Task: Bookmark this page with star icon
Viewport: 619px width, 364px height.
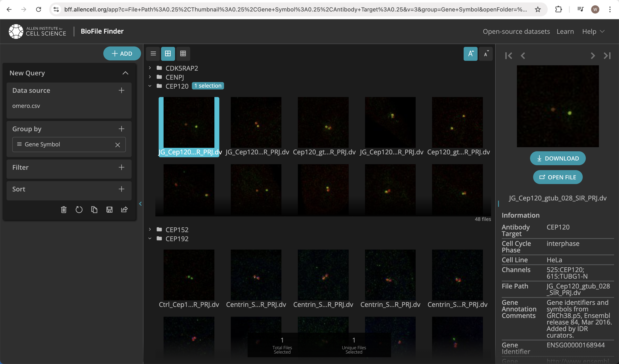Action: point(538,9)
